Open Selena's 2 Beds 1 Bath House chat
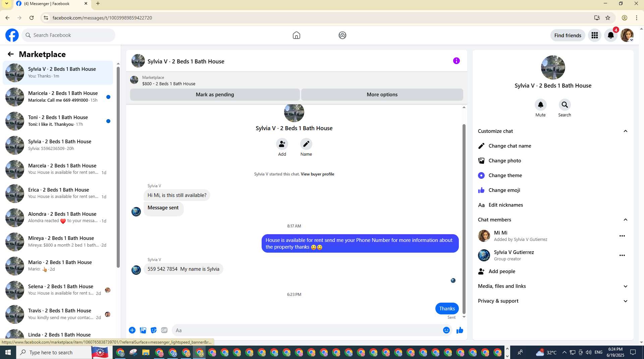Screen dimensions: 644x359 point(58,290)
